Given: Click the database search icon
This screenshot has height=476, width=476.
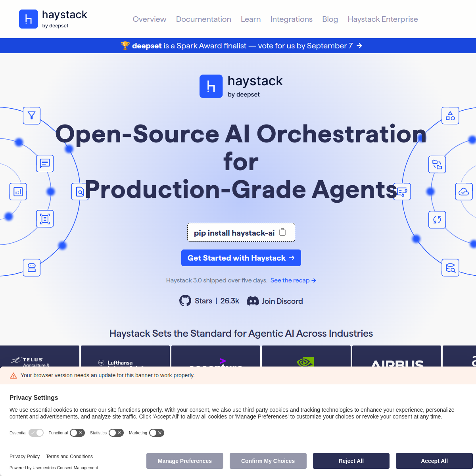Looking at the screenshot, I should (x=451, y=268).
